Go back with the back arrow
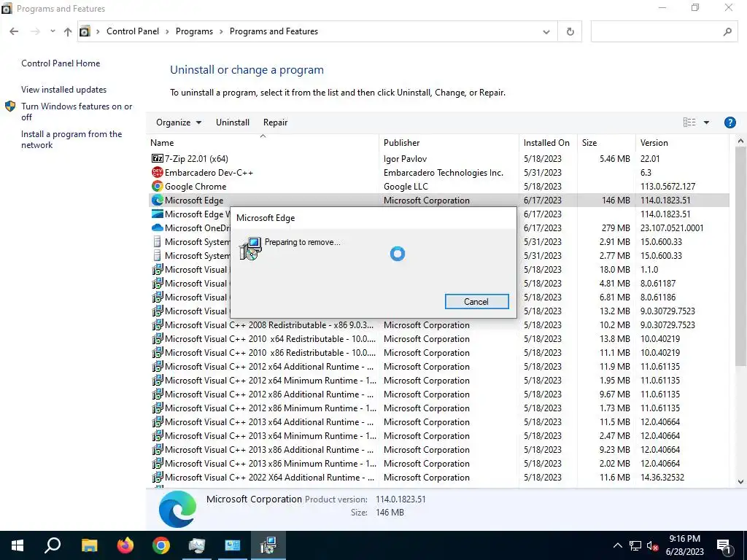 tap(14, 31)
